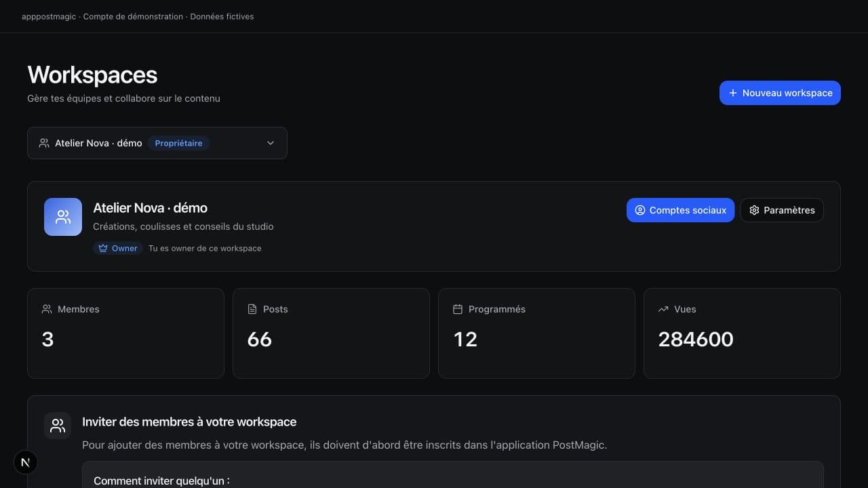
Task: Click the Propriétaire badge in selector
Action: [x=178, y=143]
